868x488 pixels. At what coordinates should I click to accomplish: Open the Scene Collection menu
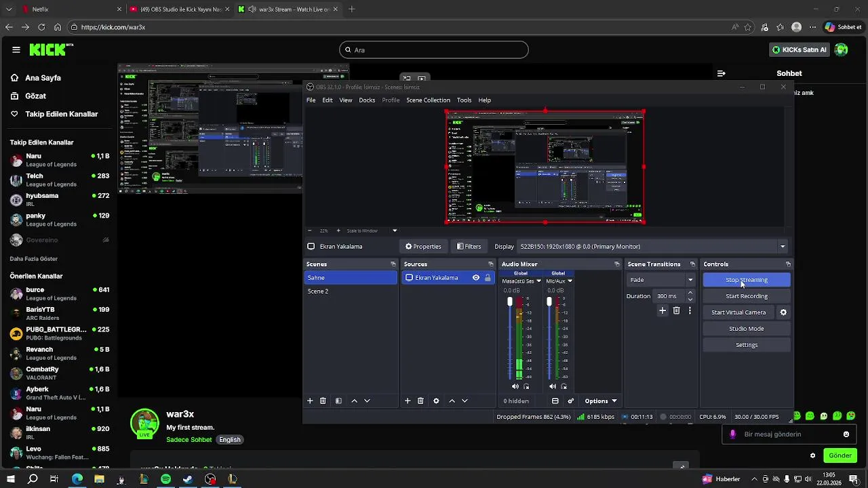pyautogui.click(x=428, y=100)
